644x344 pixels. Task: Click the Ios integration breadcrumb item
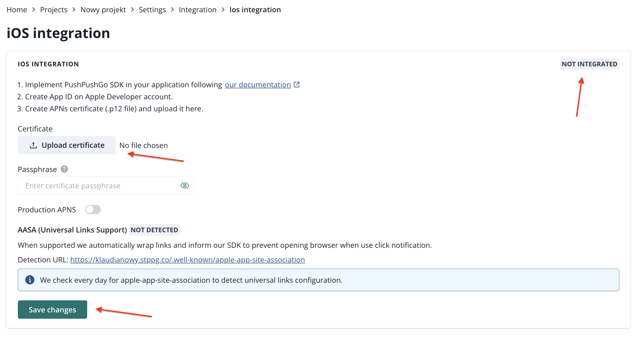(x=255, y=10)
